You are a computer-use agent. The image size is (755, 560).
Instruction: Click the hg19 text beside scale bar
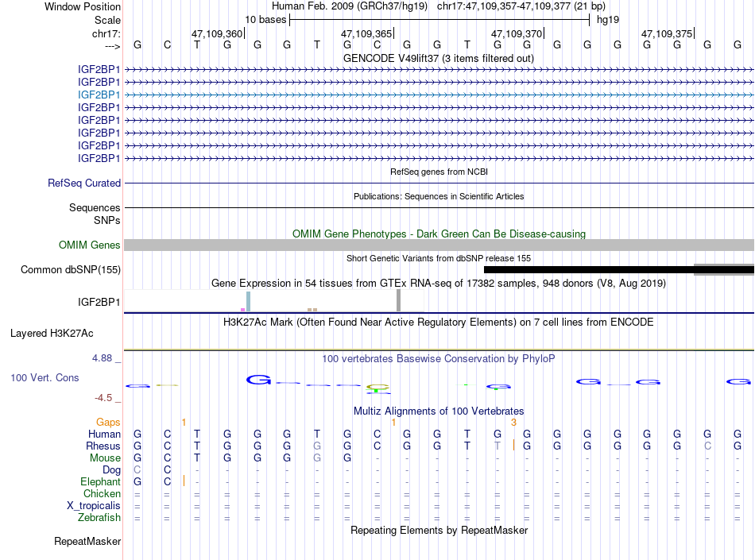(x=608, y=20)
